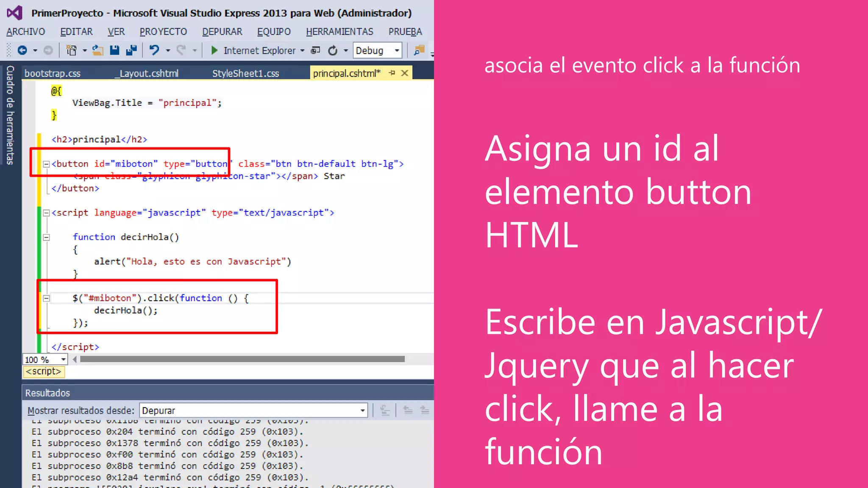Click the function decirHola() code line

point(126,237)
